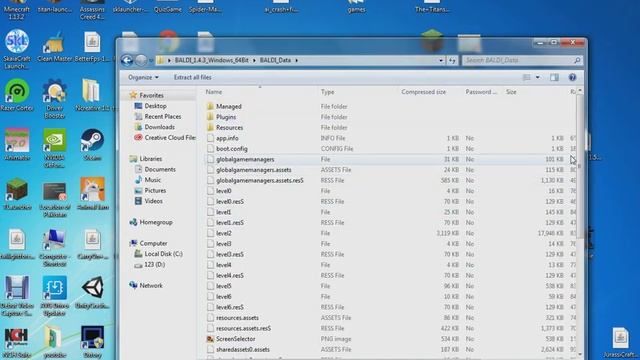This screenshot has height=360, width=640.
Task: Select the boot.config file
Action: point(231,149)
